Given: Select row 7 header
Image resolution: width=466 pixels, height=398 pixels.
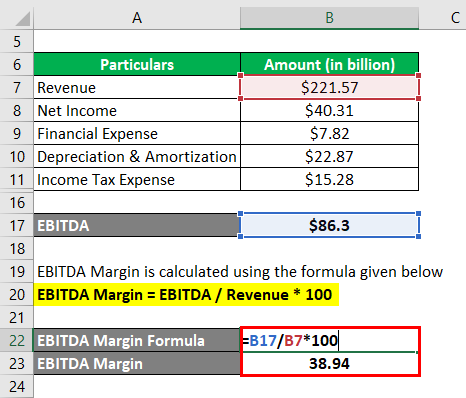Looking at the screenshot, I should coord(17,87).
